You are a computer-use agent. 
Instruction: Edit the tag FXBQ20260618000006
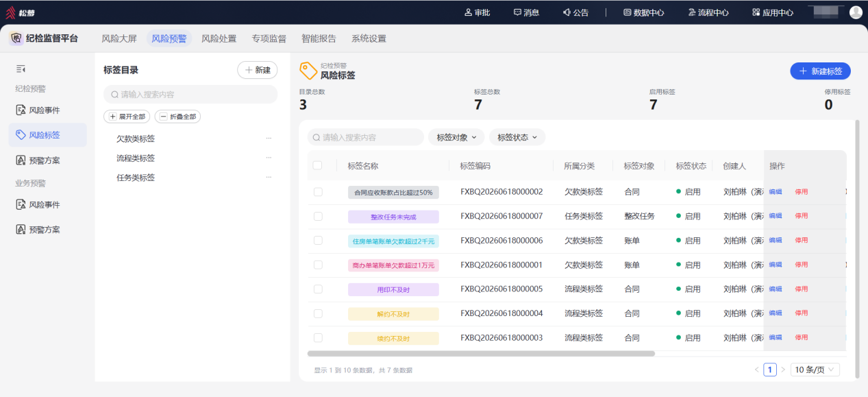[x=776, y=241]
